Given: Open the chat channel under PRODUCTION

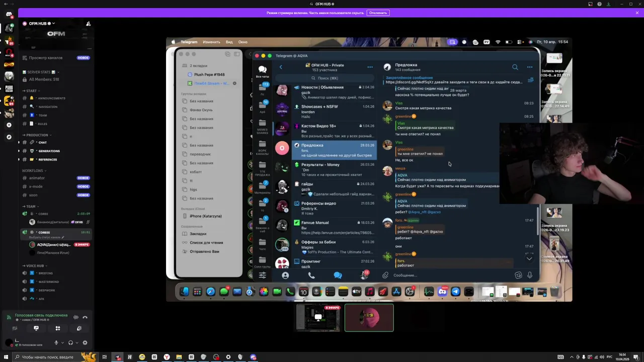Looking at the screenshot, I should pos(55,142).
